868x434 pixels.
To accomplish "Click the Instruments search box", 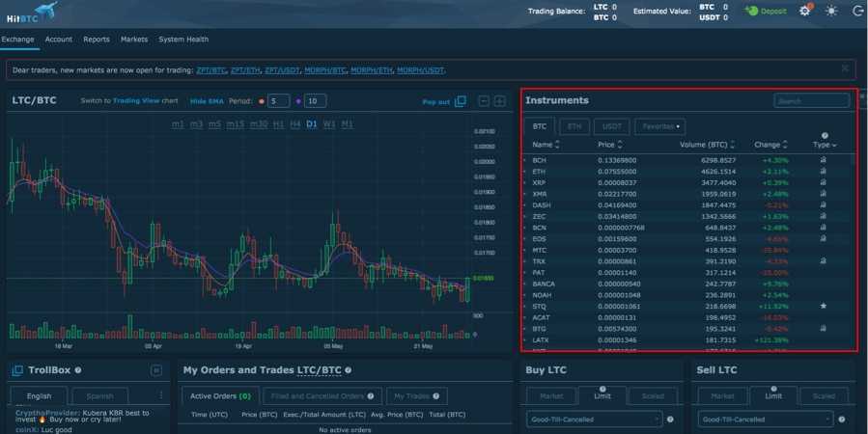I will [811, 101].
